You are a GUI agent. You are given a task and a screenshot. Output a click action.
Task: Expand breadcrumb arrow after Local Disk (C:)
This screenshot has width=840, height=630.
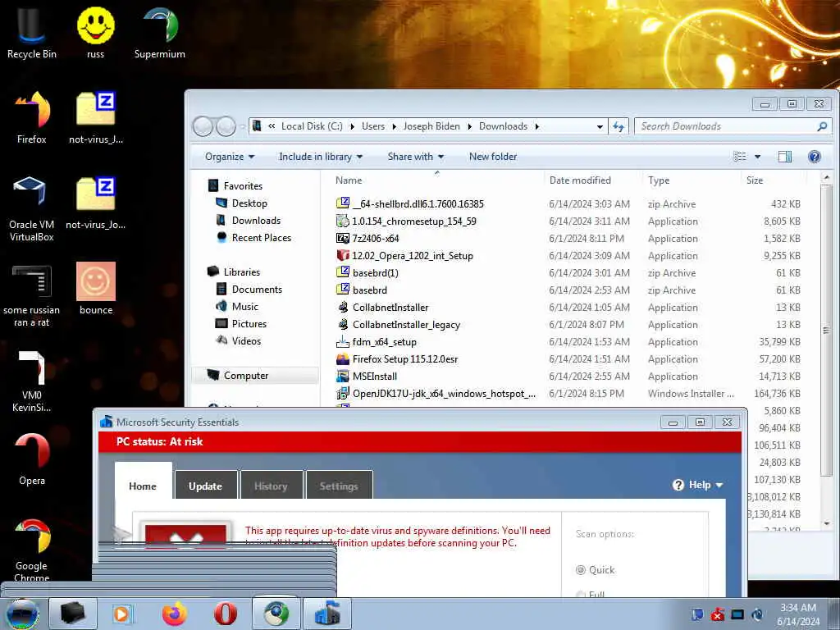click(352, 126)
